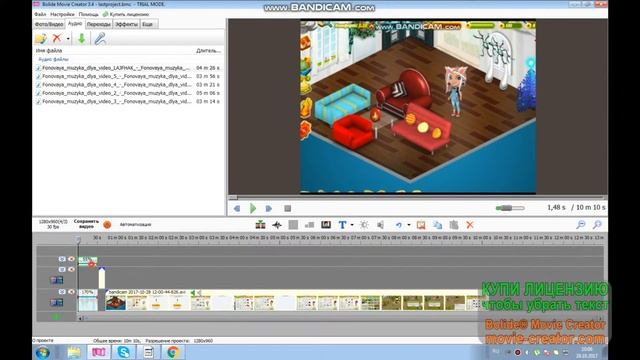Click the preview seek bar under the video
Screen dimensions: 640x360
click(417, 198)
